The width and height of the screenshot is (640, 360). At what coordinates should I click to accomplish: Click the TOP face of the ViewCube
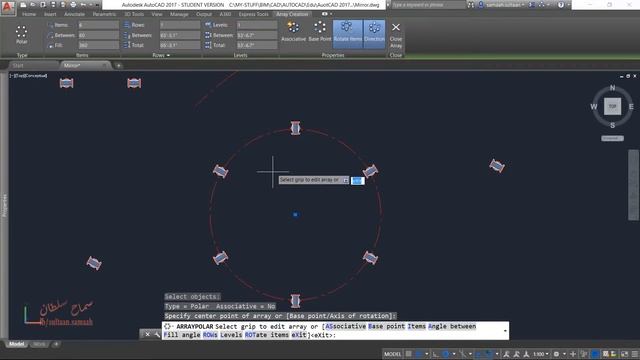[x=612, y=106]
